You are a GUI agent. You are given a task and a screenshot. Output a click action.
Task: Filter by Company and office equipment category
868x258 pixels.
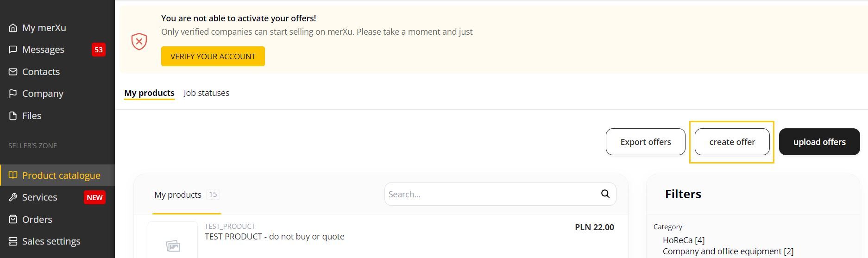(x=728, y=252)
